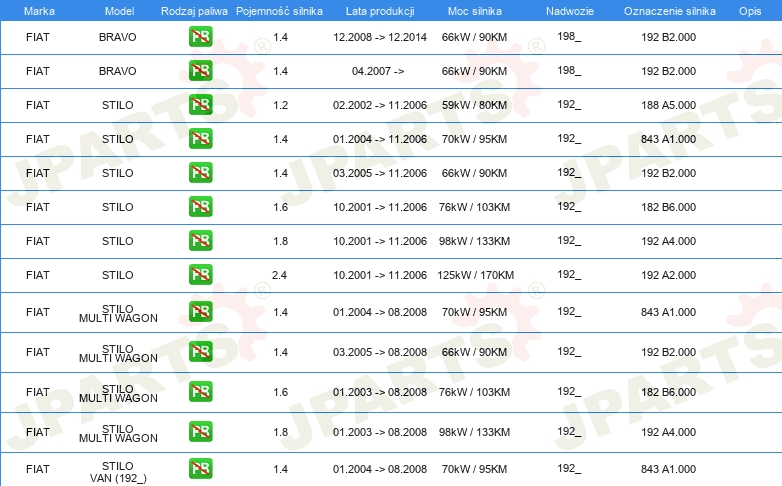Viewport: 782px width, 486px height.
Task: Click the engine capacity 1.2
Action: [280, 105]
